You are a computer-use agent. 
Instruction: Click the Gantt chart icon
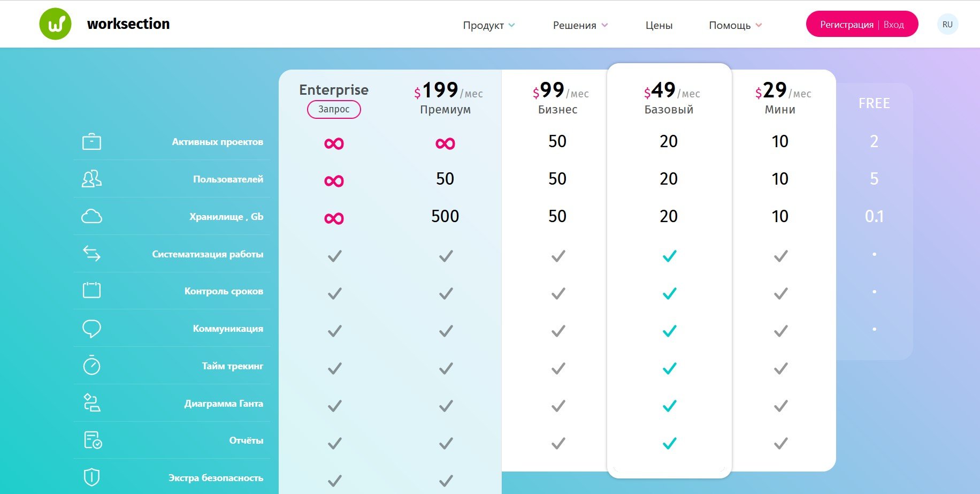click(91, 403)
